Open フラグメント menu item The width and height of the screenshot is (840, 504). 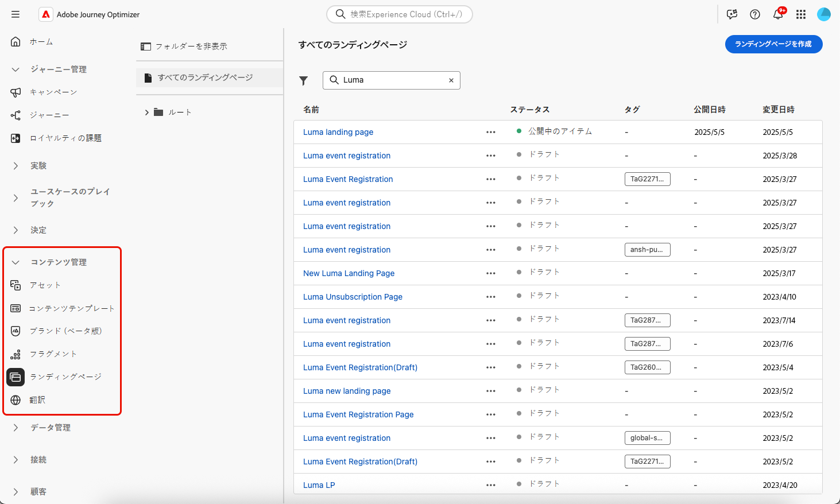click(53, 354)
